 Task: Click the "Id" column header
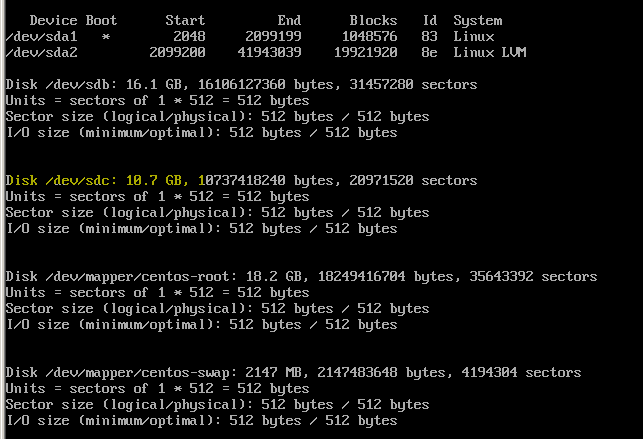[x=429, y=20]
